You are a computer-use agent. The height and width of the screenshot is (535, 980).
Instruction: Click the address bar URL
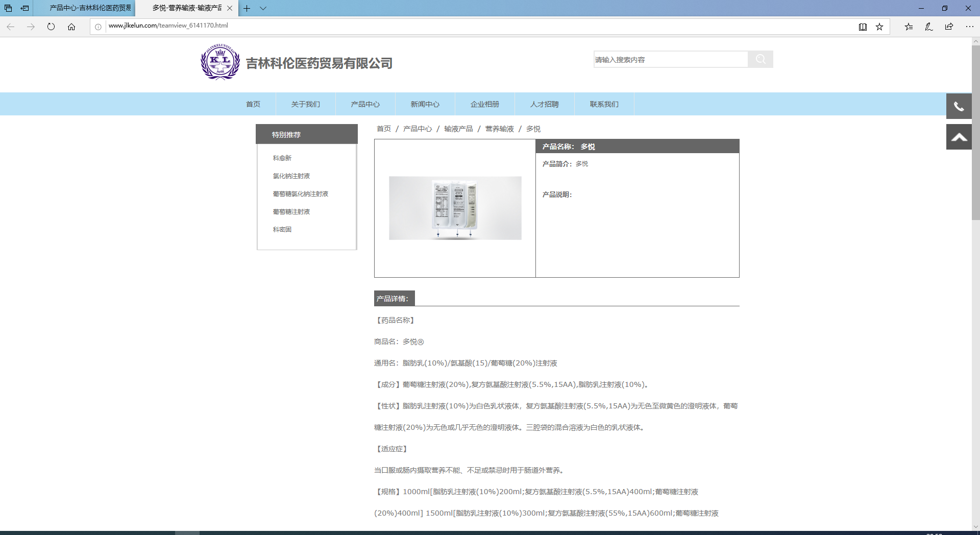[x=168, y=26]
